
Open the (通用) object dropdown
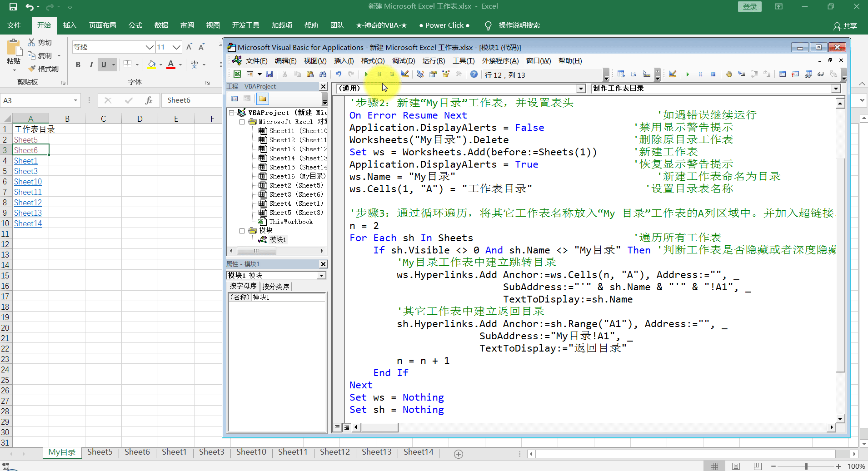pos(581,89)
